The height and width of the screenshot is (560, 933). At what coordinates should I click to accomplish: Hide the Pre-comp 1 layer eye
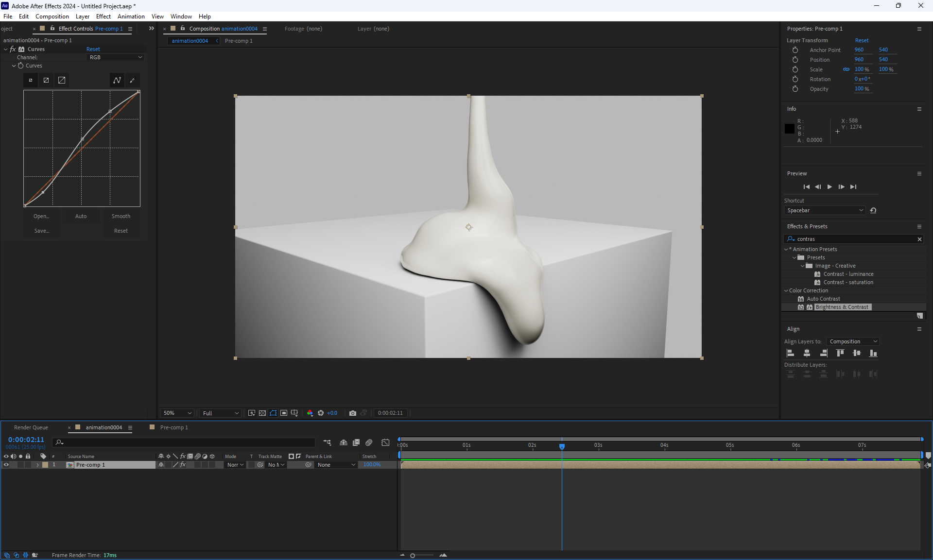[x=6, y=465]
